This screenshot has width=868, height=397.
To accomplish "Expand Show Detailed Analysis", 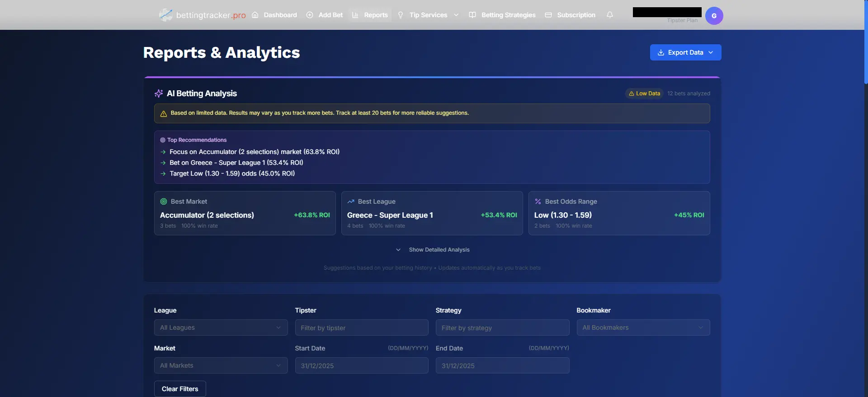I will [432, 250].
